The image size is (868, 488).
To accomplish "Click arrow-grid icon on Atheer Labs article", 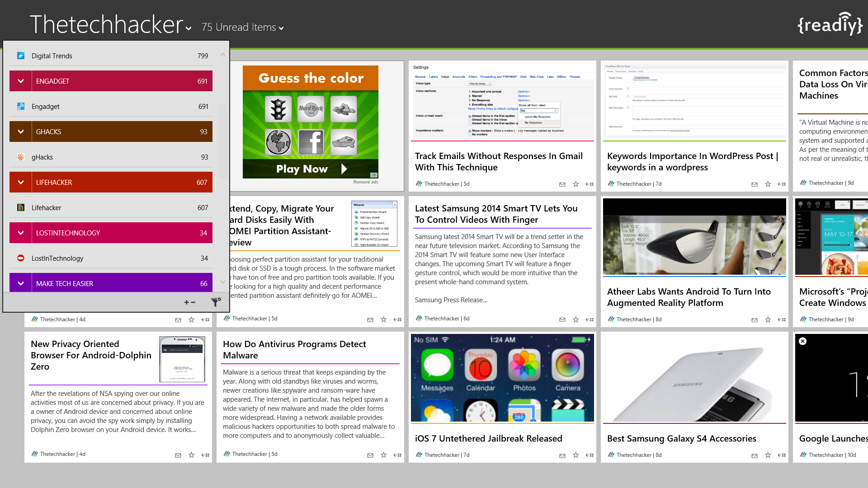I will pos(782,320).
